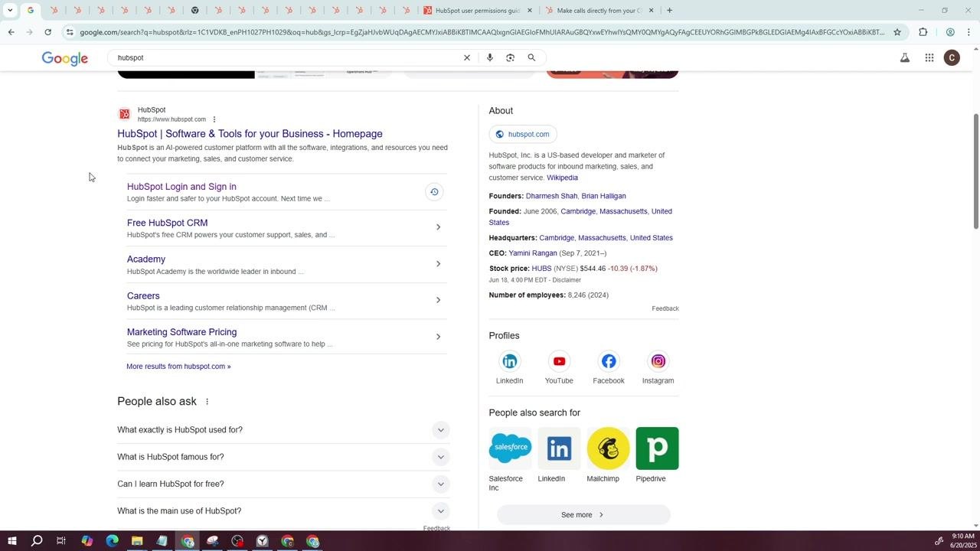Open the Windows Start menu
Viewport: 980px width, 551px height.
click(11, 541)
